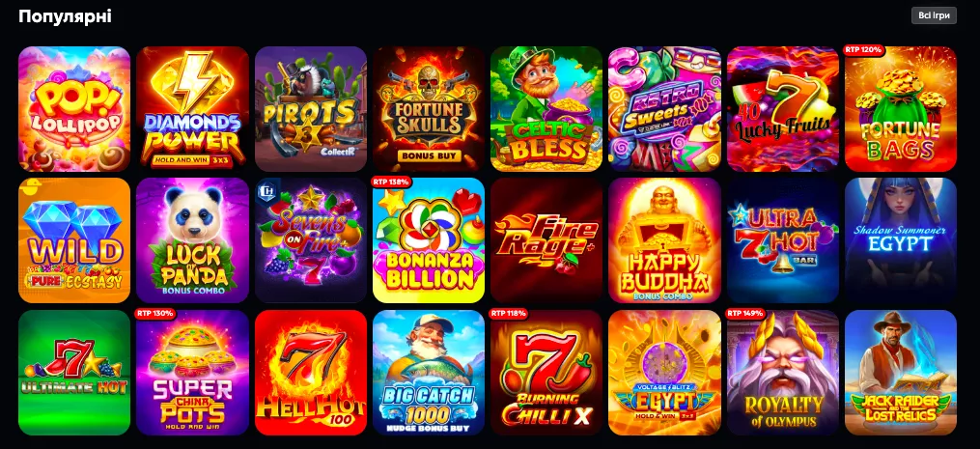Launch 40 Lucky Fruits game
The width and height of the screenshot is (980, 449).
pos(783,109)
